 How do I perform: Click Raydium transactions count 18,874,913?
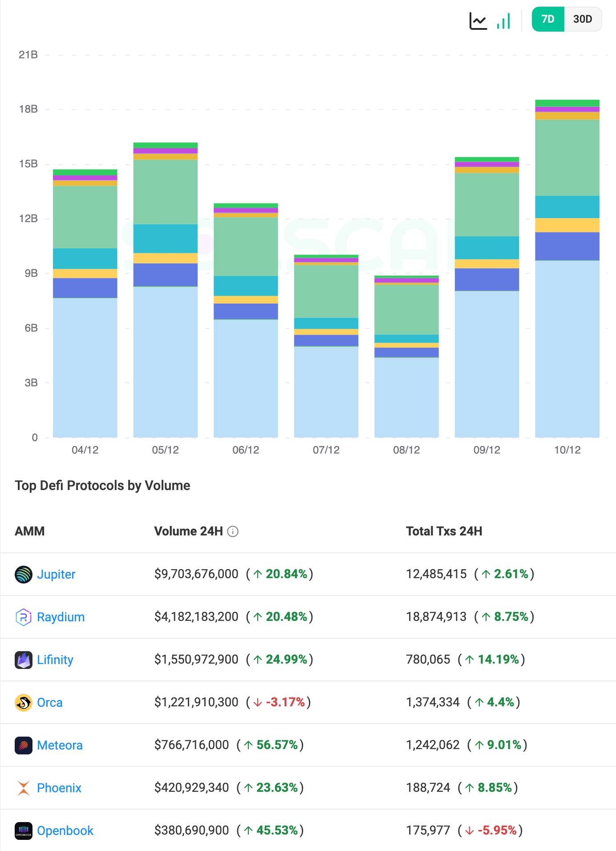coord(436,617)
